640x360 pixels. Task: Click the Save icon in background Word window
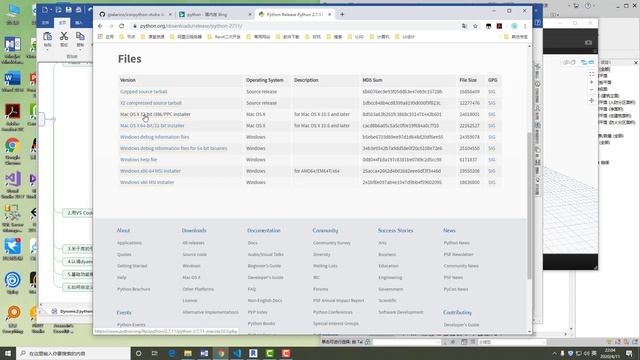pos(69,9)
